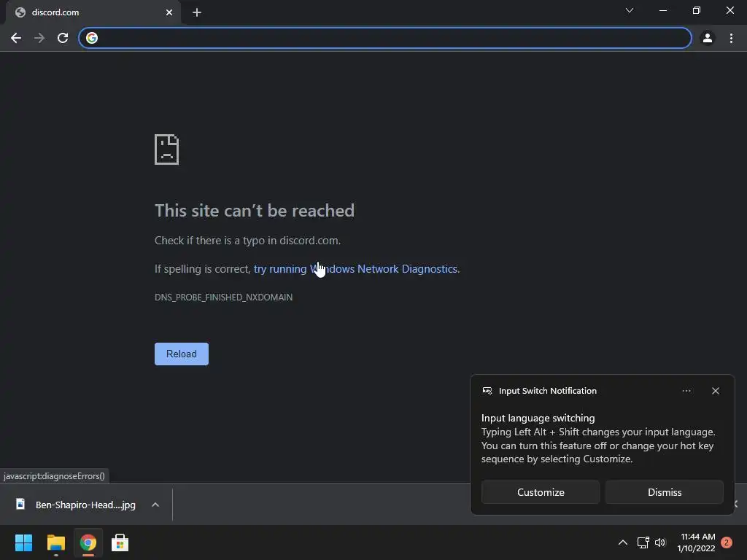Click the Input Switch Notification keyboard icon
Screen dimensions: 747x560
[487, 391]
